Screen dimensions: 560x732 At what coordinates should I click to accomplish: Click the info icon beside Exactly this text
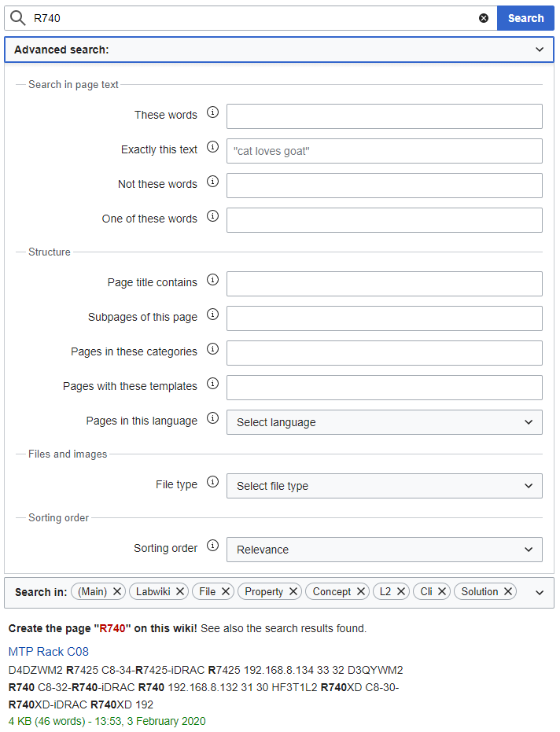pyautogui.click(x=212, y=147)
